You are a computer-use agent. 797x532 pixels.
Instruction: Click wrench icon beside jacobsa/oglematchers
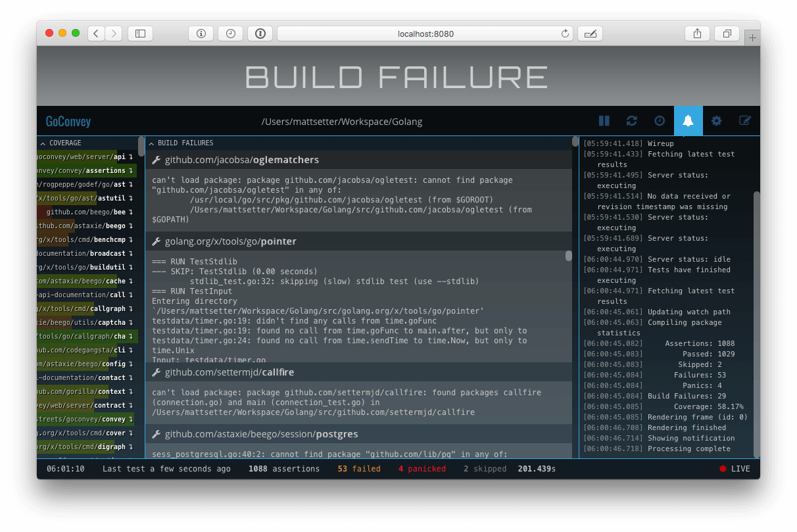[x=157, y=160]
